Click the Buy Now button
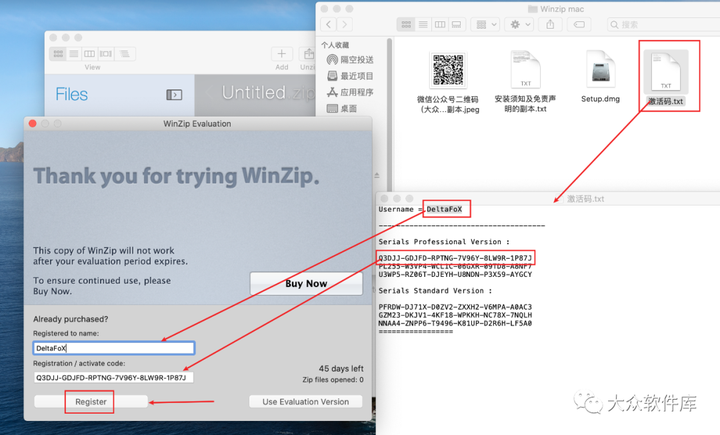Viewport: 720px width, 435px height. 306,283
